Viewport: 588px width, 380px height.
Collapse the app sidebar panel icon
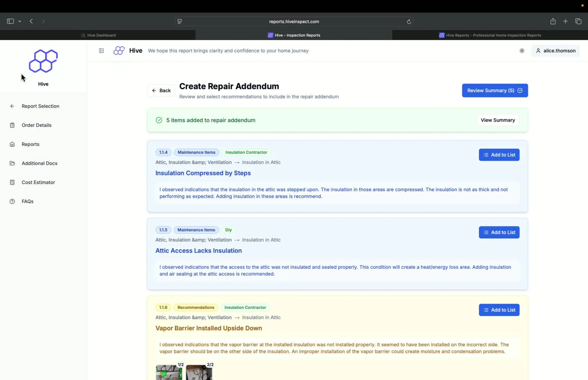(x=101, y=51)
